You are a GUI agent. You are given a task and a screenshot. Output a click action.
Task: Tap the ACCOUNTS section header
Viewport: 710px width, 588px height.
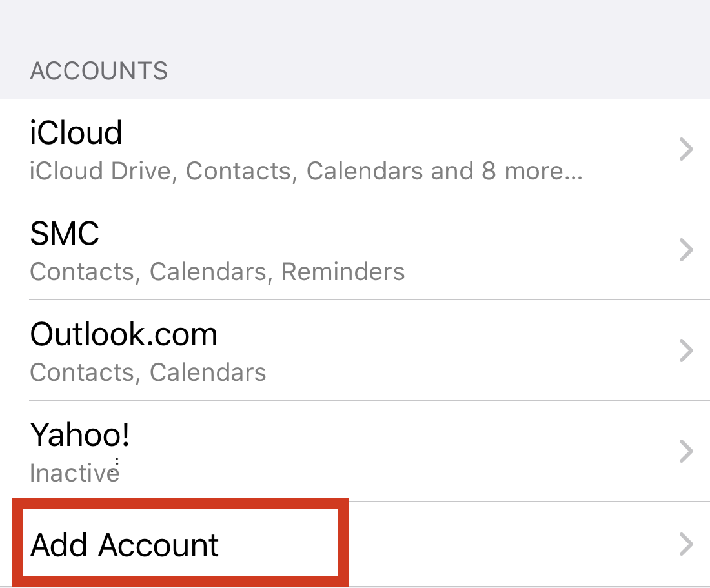tap(99, 71)
